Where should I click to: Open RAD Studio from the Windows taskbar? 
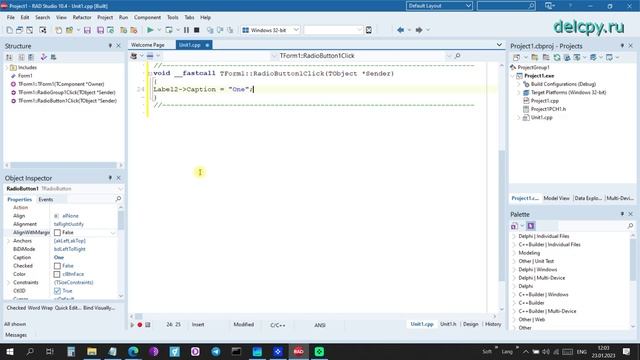[299, 351]
